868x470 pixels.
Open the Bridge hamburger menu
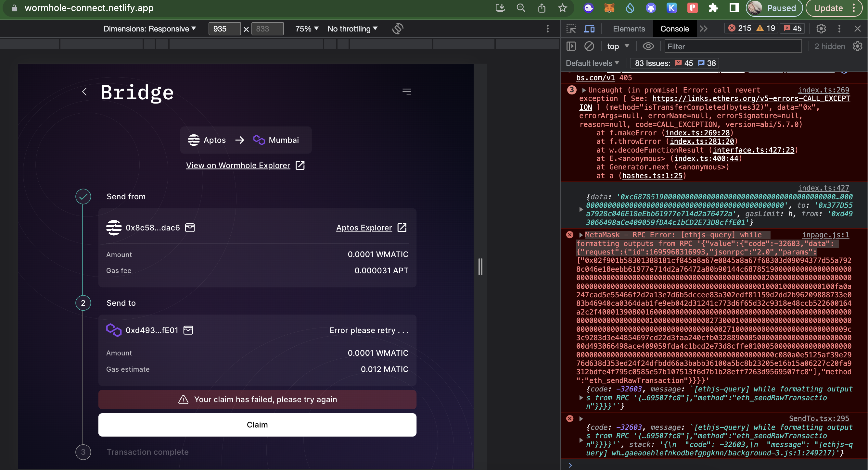tap(406, 91)
